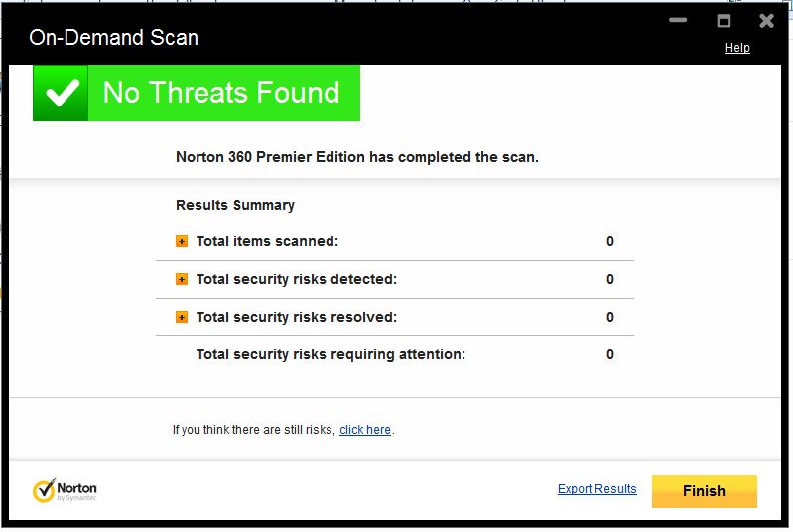Click Total security risks resolved label

296,317
